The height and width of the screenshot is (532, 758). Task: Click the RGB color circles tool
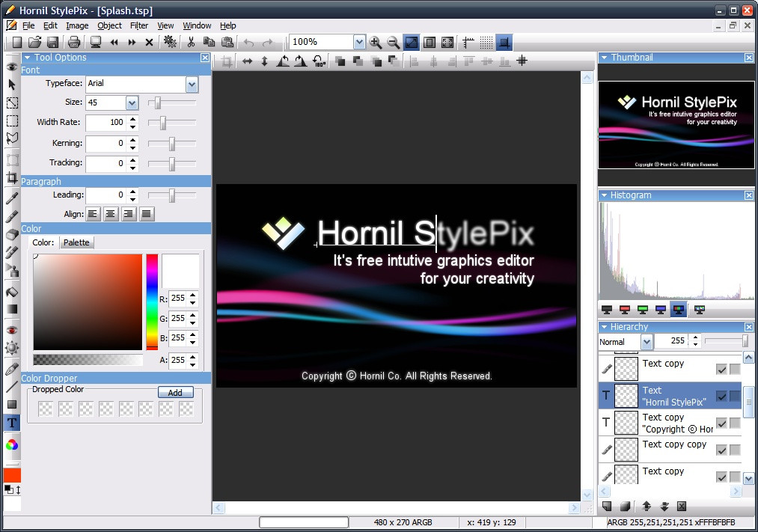tap(12, 444)
